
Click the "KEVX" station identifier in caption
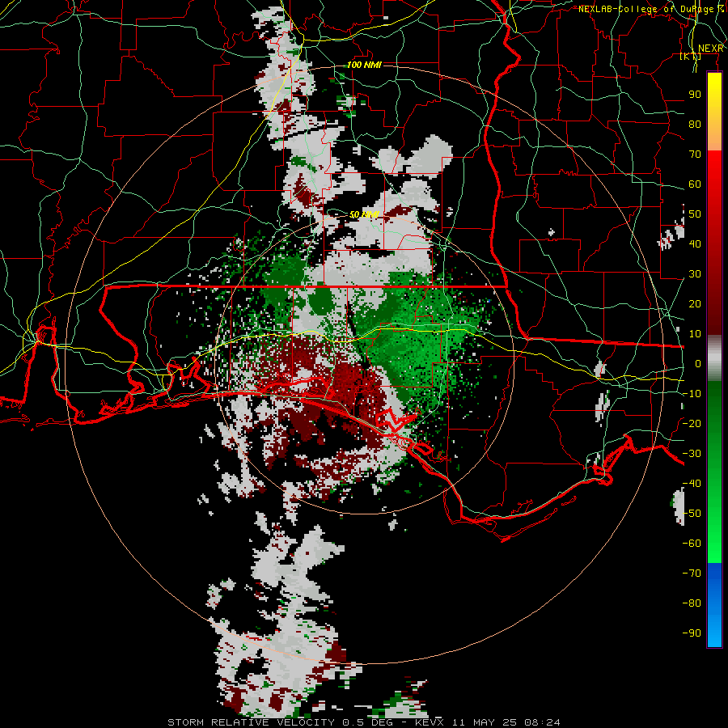430,722
